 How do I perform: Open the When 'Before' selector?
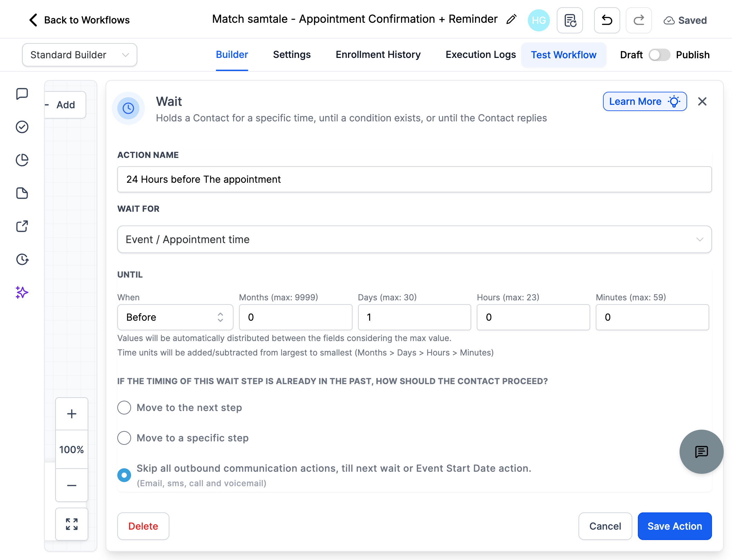pyautogui.click(x=175, y=317)
